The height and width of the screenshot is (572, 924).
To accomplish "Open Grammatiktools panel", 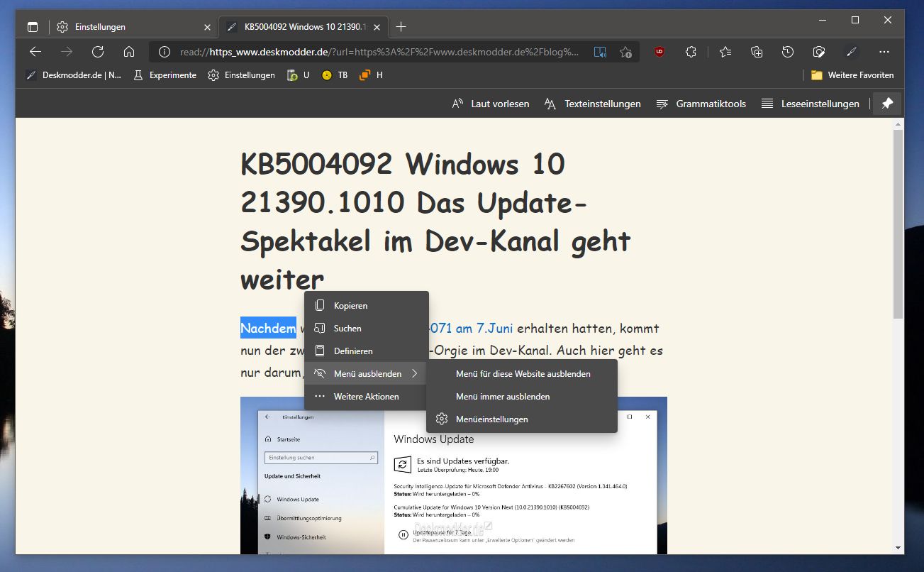I will pyautogui.click(x=701, y=104).
